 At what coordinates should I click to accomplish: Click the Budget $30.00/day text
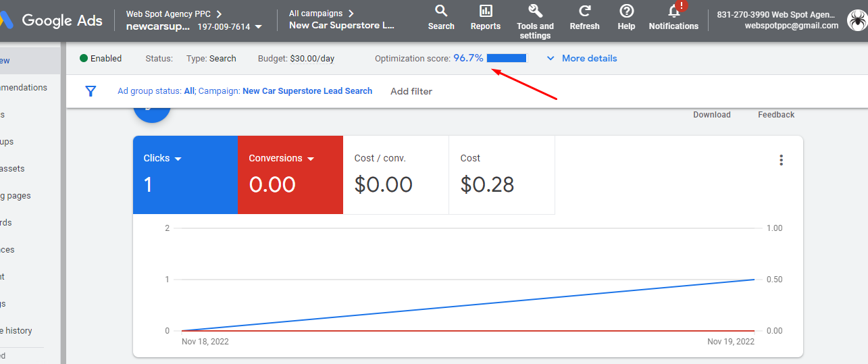coord(296,59)
